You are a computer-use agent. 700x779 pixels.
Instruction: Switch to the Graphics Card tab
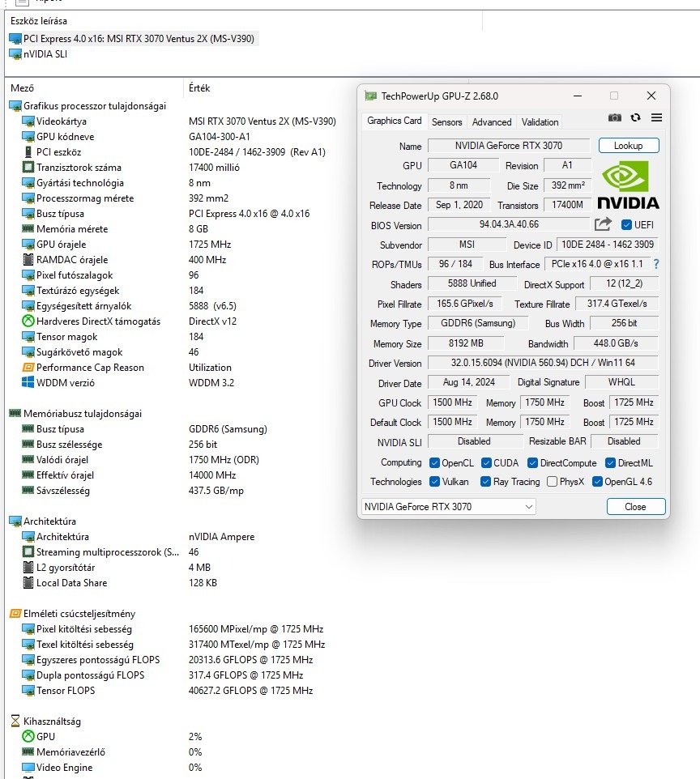pyautogui.click(x=395, y=121)
